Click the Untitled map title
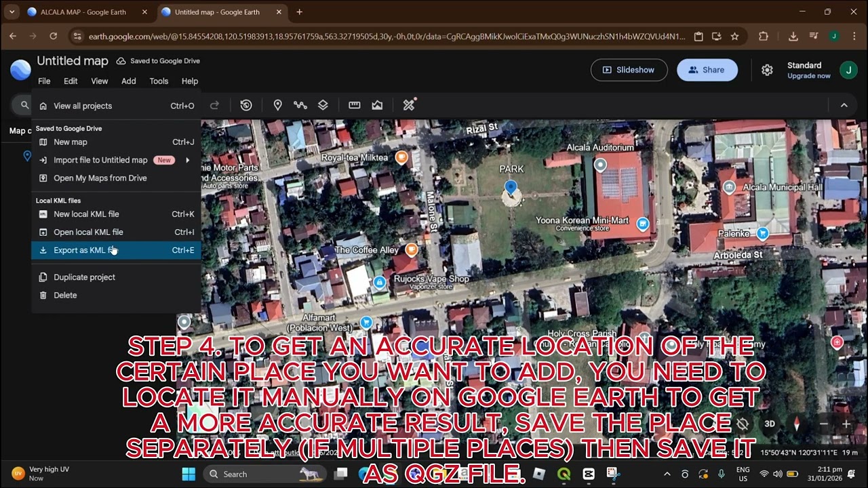 coord(73,61)
